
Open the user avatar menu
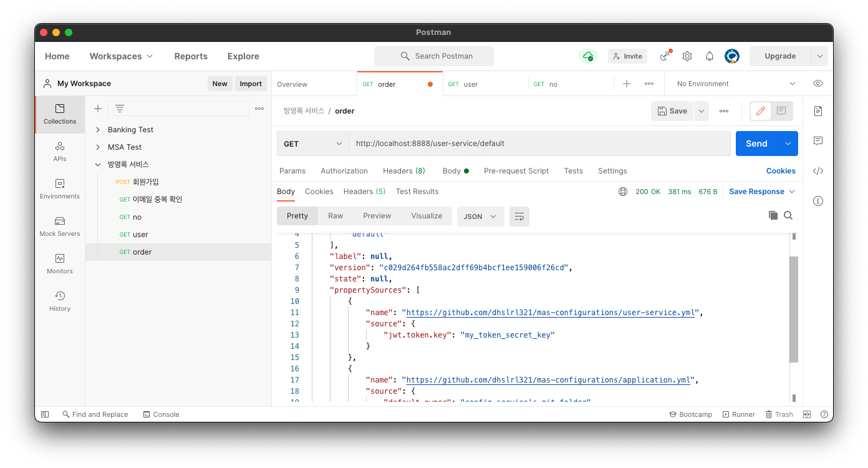point(732,56)
